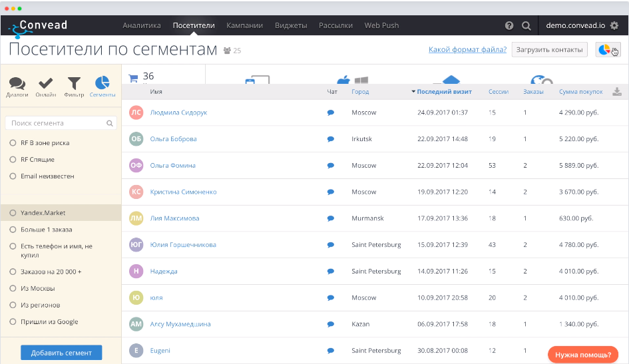629x364 pixels.
Task: Click the Kazan city cell
Action: 360,324
